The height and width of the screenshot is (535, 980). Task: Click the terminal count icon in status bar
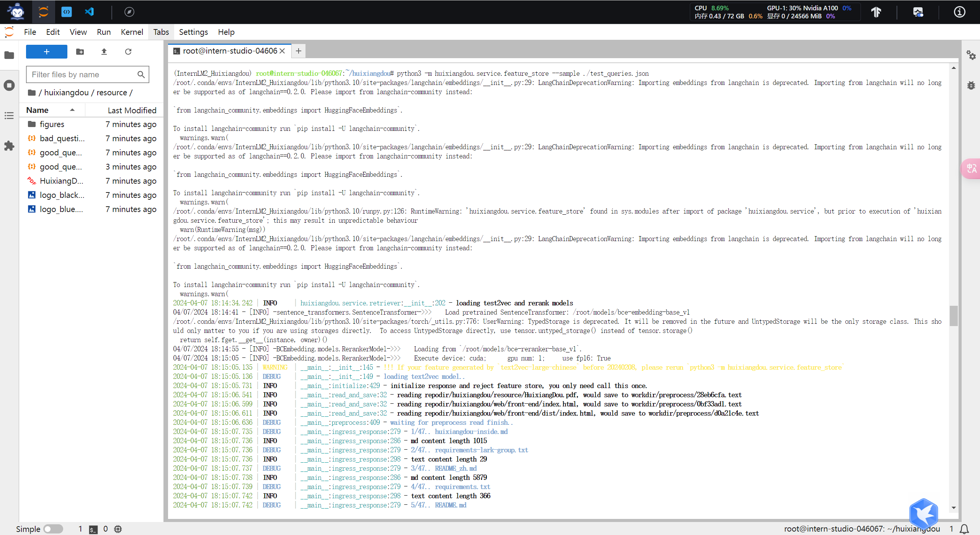coord(93,529)
